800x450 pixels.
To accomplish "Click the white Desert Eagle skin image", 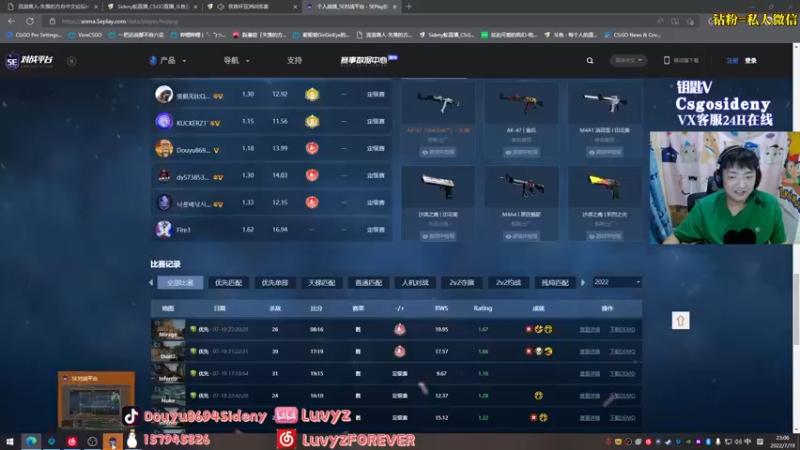I will 438,187.
